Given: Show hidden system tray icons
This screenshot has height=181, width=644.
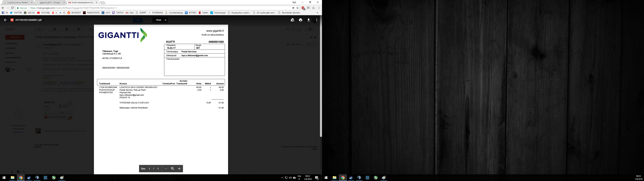Looking at the screenshot, I should point(282,178).
